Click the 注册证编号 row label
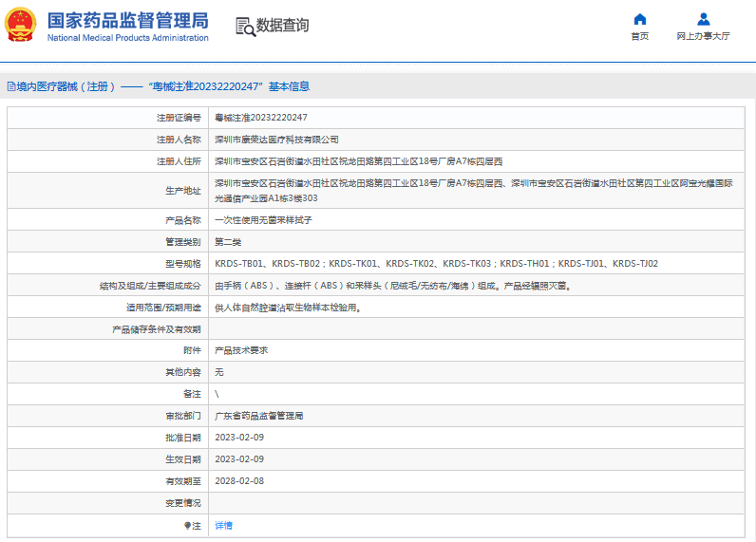 179,118
